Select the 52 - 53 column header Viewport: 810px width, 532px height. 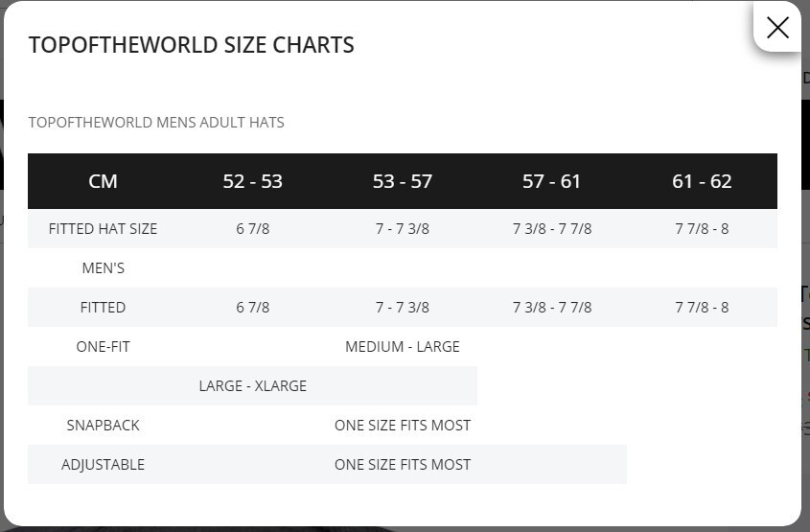(x=253, y=181)
